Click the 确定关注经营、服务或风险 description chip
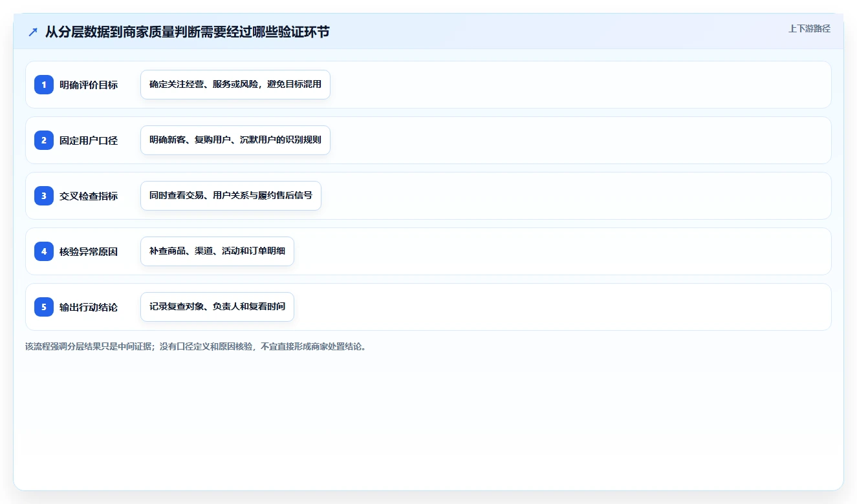The width and height of the screenshot is (857, 504). [235, 85]
